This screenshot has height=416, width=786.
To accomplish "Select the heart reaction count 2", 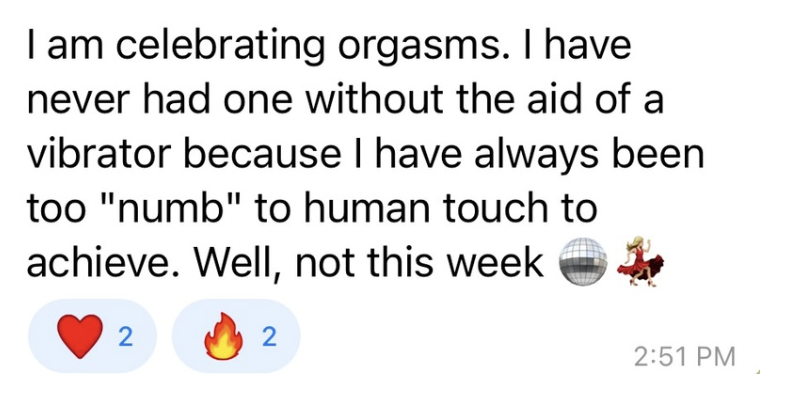I will pos(125,337).
